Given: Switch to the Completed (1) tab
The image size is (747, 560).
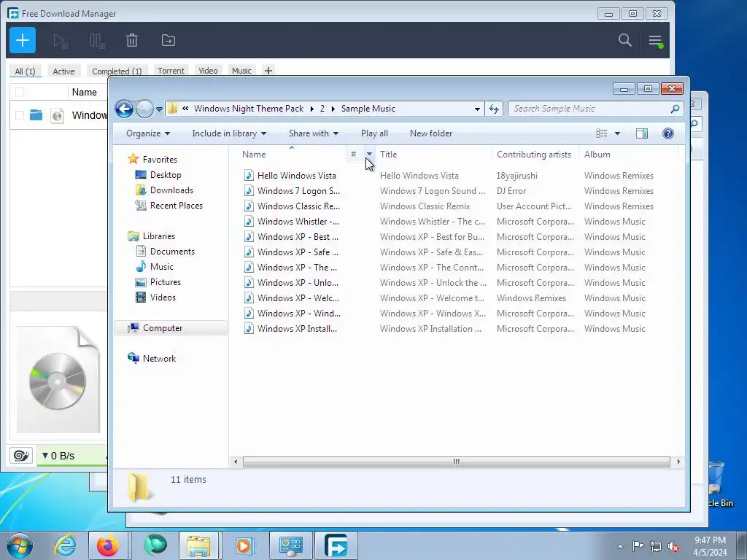Looking at the screenshot, I should point(117,71).
